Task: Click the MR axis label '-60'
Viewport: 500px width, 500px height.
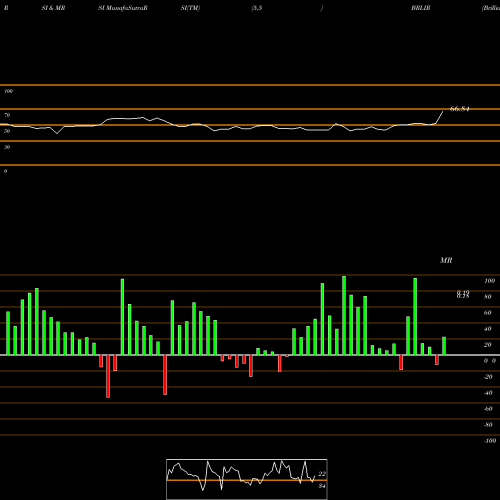Action: coord(488,409)
